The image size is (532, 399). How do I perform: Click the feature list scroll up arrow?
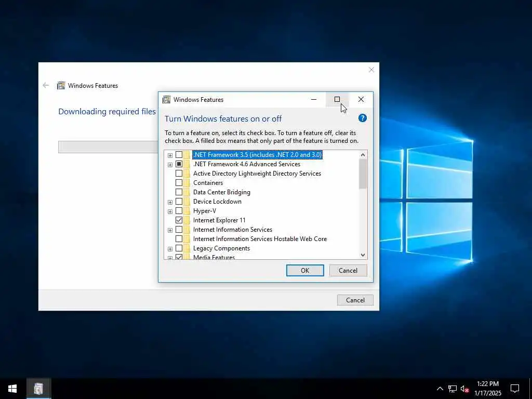click(363, 155)
